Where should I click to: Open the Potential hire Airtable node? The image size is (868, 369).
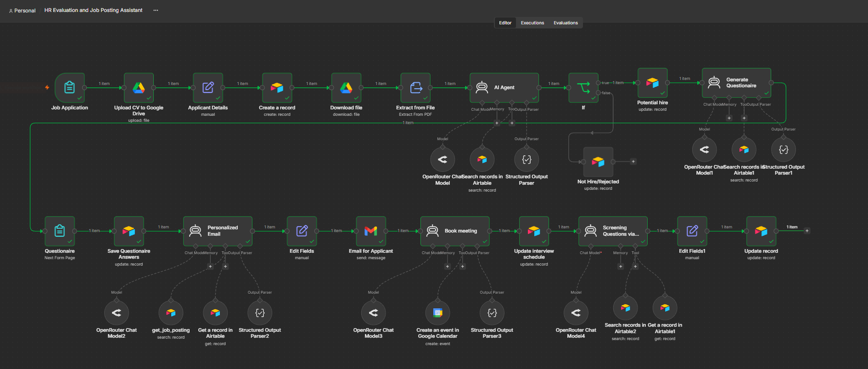pos(652,83)
